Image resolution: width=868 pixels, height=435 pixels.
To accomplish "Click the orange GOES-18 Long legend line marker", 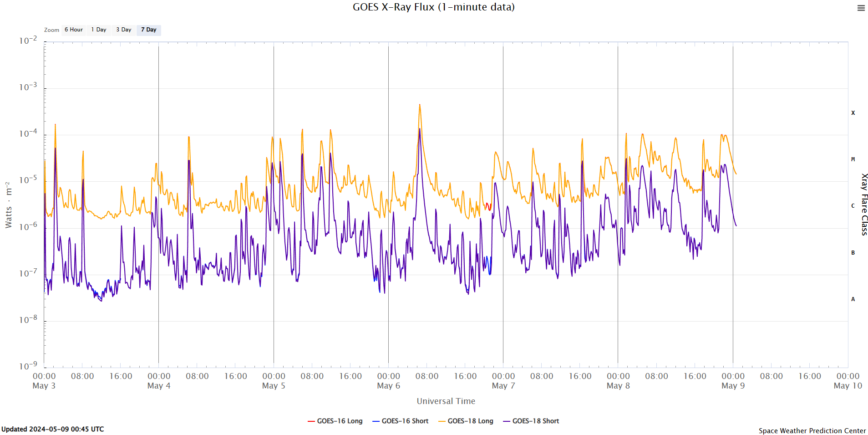I will [x=442, y=421].
